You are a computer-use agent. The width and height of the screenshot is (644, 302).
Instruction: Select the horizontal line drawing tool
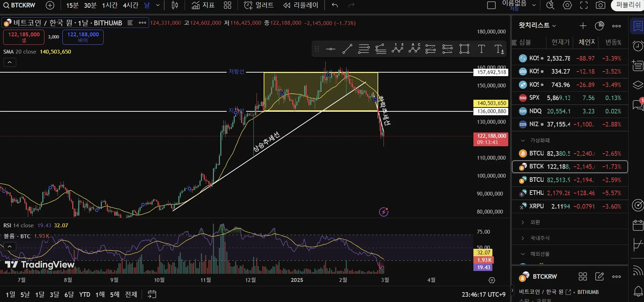click(330, 49)
